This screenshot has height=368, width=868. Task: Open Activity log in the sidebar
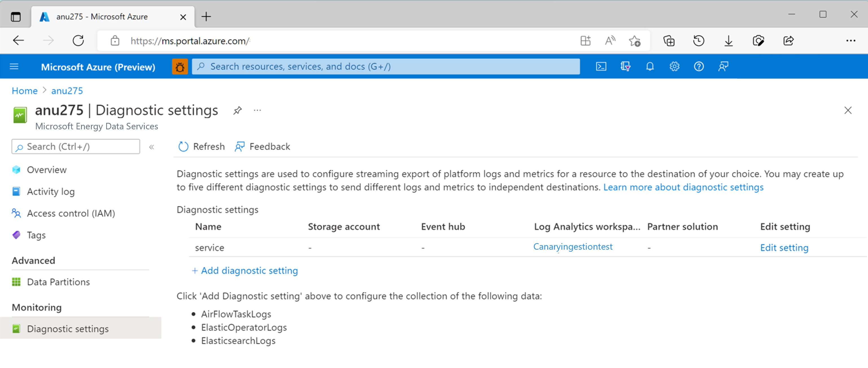[51, 191]
